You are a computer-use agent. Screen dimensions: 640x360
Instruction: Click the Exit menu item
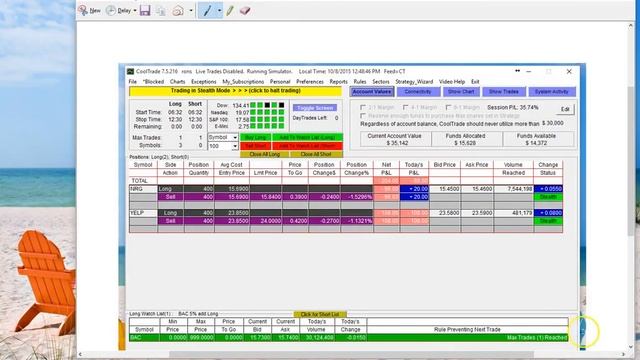tap(475, 82)
